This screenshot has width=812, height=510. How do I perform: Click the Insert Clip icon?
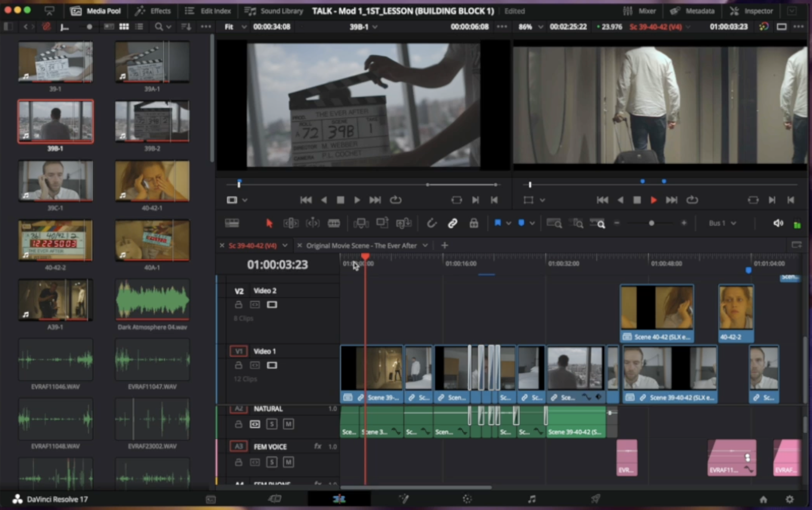tap(361, 223)
